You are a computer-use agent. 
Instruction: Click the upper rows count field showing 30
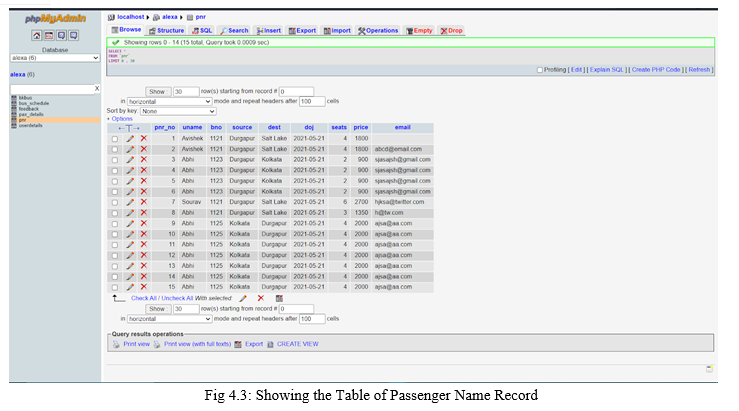click(x=186, y=91)
